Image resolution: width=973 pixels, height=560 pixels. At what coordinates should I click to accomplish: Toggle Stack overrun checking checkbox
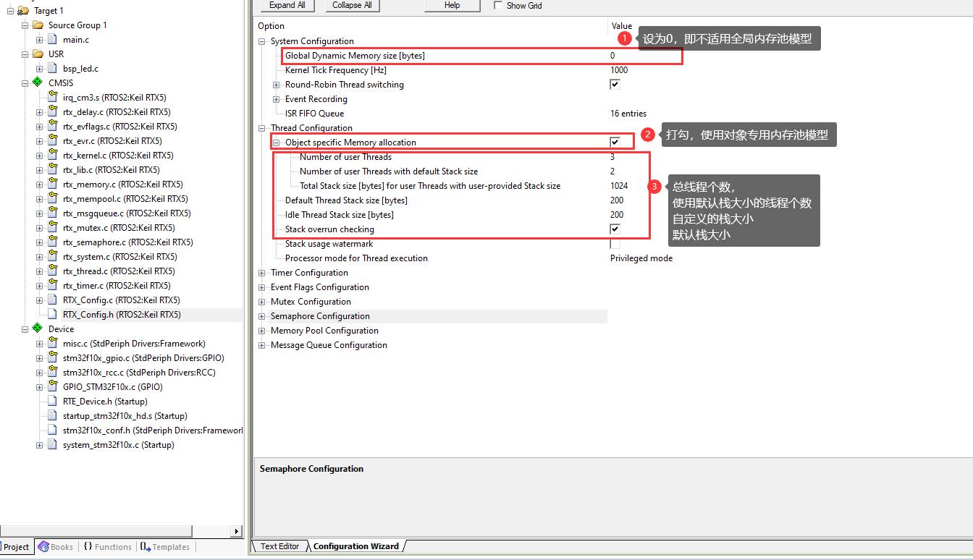point(615,229)
